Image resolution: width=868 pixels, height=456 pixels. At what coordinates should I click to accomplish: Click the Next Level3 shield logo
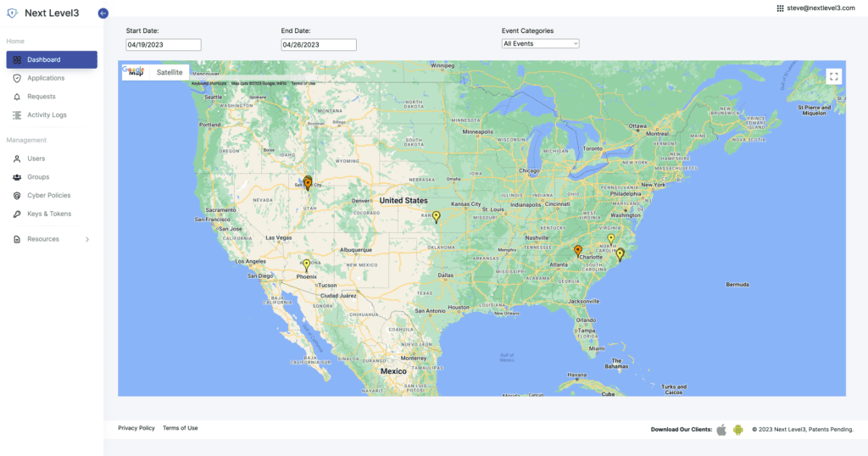point(12,14)
